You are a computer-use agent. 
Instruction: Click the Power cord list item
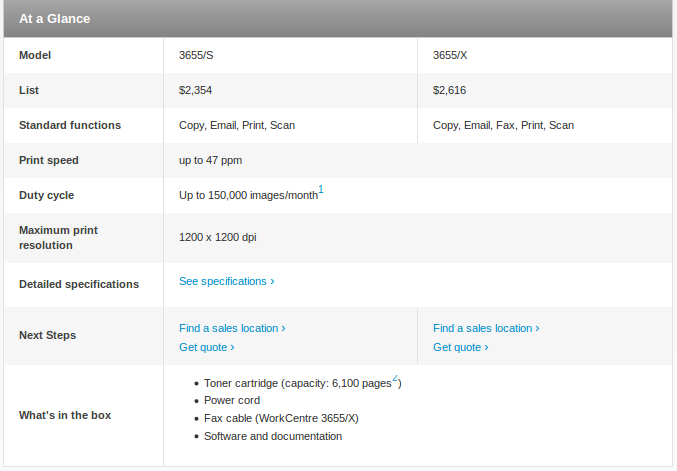click(232, 401)
